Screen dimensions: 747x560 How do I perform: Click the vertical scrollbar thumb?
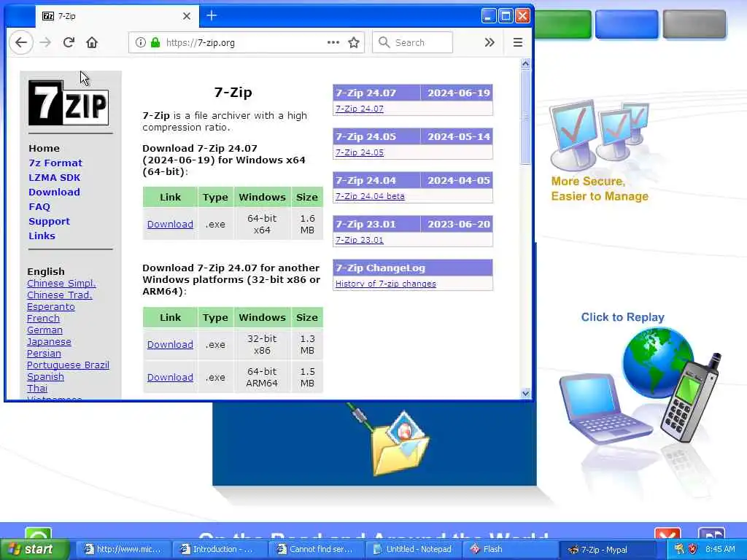pyautogui.click(x=525, y=117)
